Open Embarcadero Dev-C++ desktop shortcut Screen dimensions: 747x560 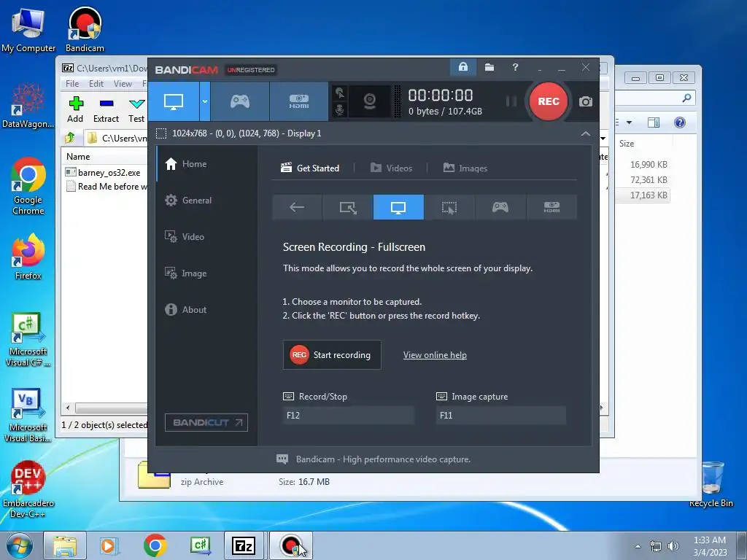point(28,489)
